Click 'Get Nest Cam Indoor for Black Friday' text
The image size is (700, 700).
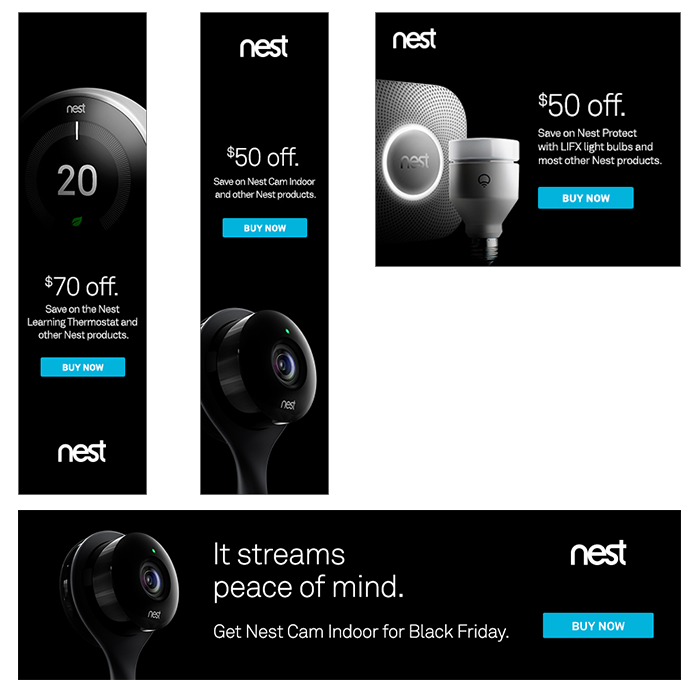361,632
